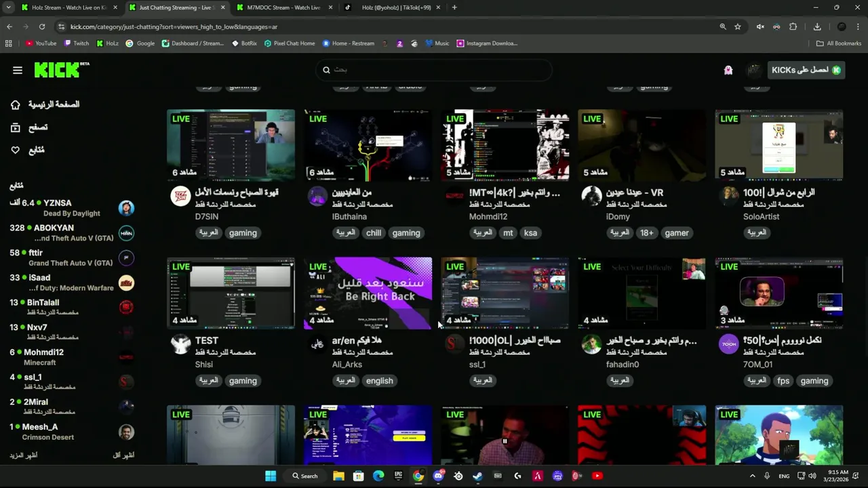
Task: Open Epic Games Launcher from taskbar
Action: click(x=398, y=476)
